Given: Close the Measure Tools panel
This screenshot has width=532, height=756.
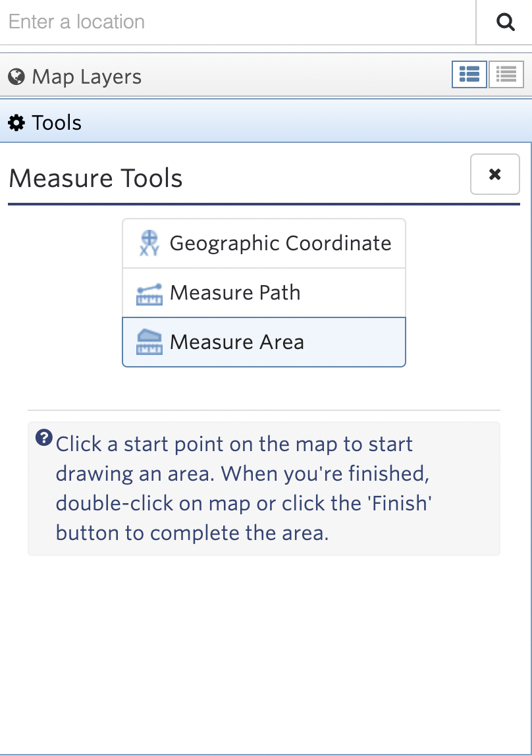Looking at the screenshot, I should tap(494, 173).
